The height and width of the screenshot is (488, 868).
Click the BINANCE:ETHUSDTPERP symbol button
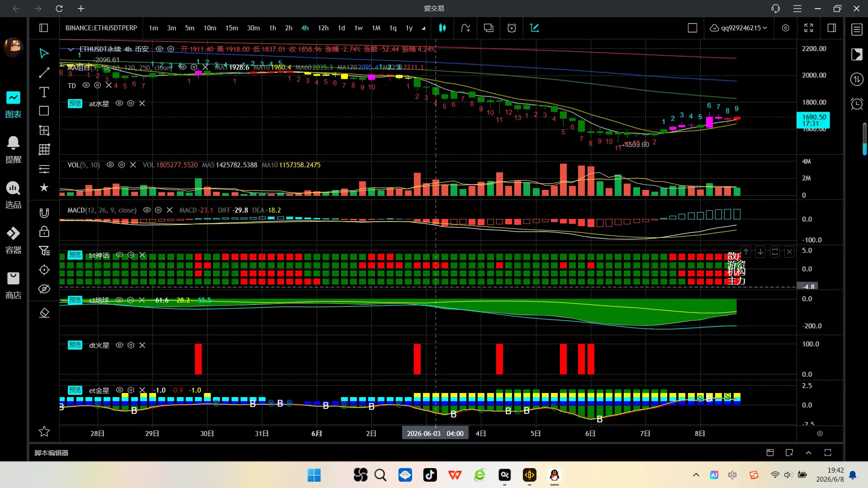pos(101,28)
